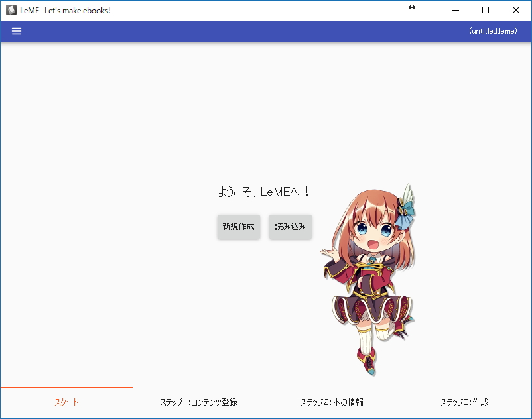Go to the ステップ2:本の情報 tab
The image size is (532, 419).
[x=332, y=402]
